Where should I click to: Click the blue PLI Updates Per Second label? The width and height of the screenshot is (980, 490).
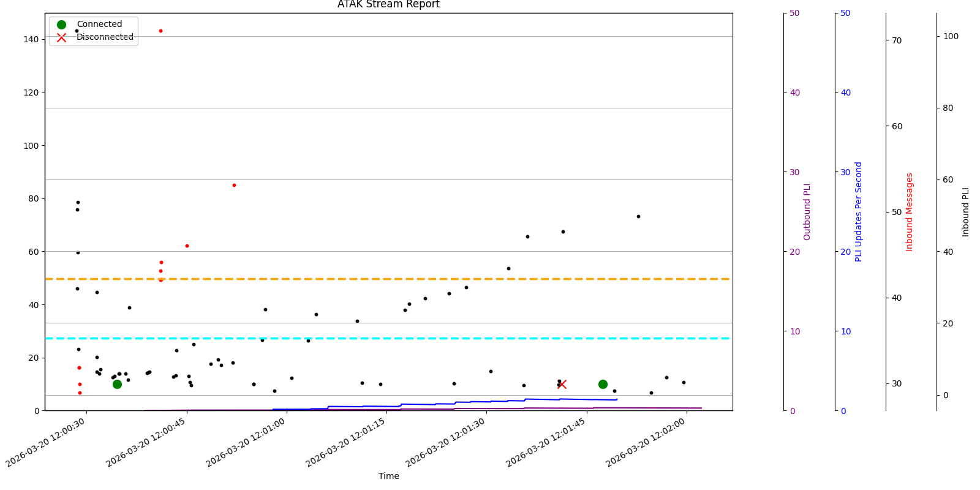click(858, 212)
